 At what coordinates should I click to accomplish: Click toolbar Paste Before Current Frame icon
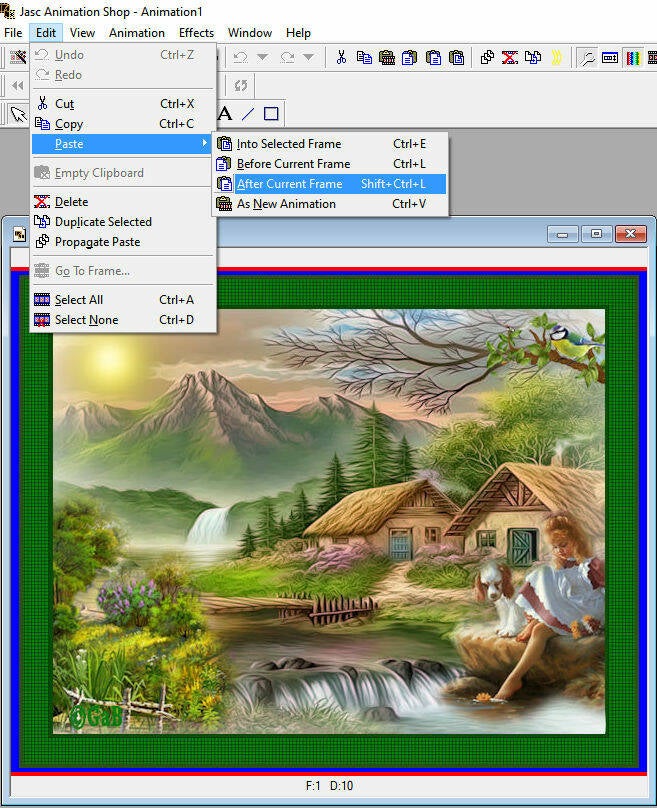pyautogui.click(x=410, y=57)
